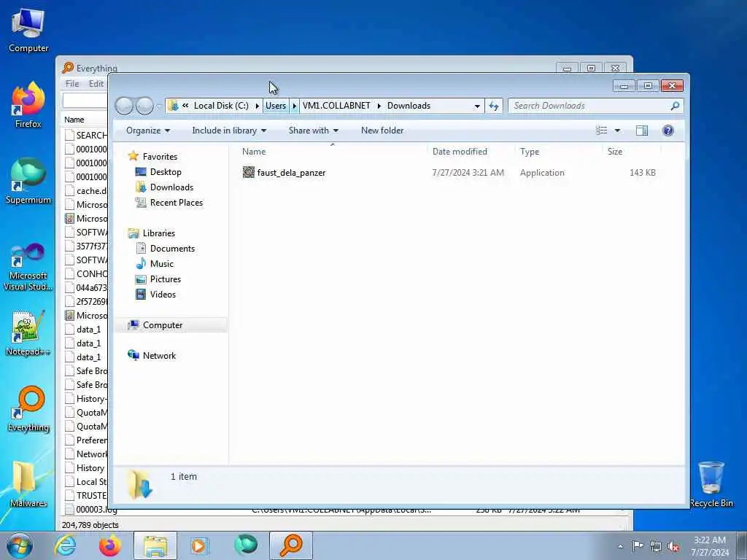
Task: Open Windows Media Player from the taskbar
Action: click(200, 545)
